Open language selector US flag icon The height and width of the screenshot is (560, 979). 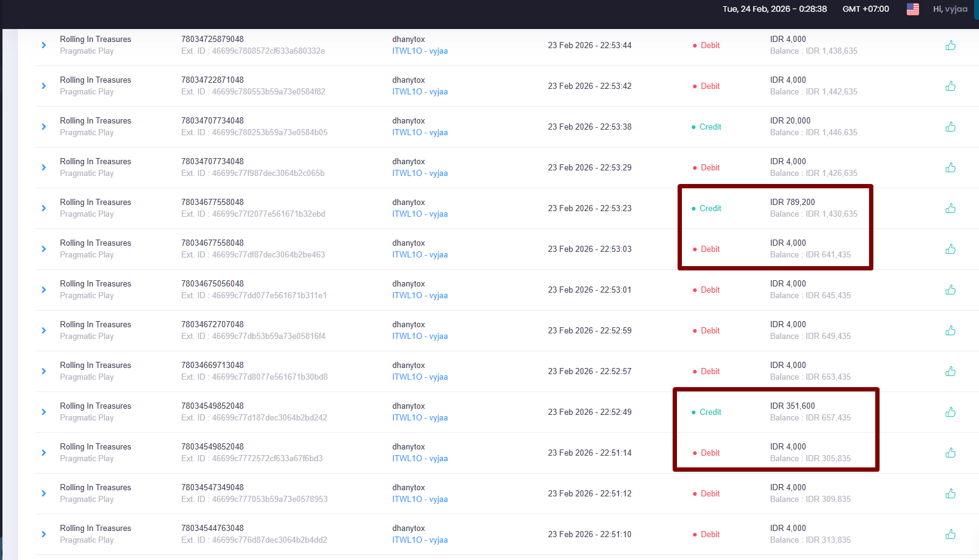912,9
